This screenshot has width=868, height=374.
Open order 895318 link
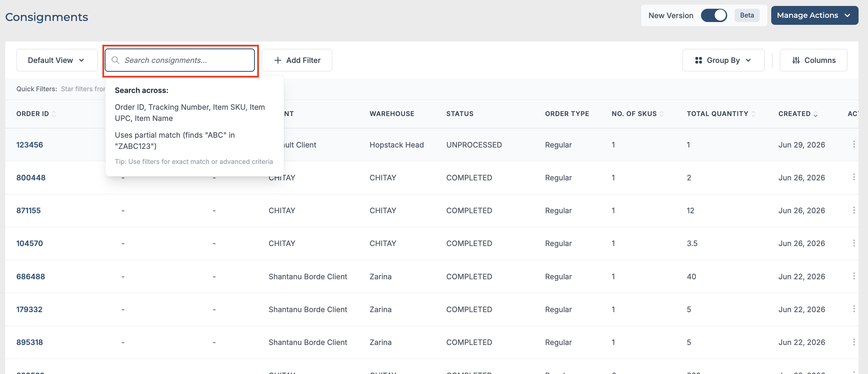[30, 342]
